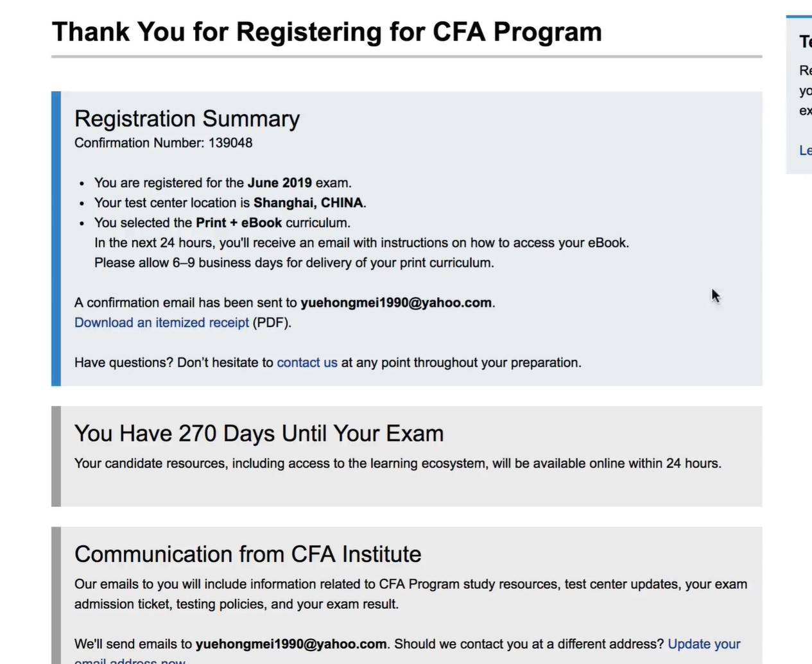The width and height of the screenshot is (812, 664).
Task: Click the email address in the confirmation-sent line
Action: coord(395,303)
